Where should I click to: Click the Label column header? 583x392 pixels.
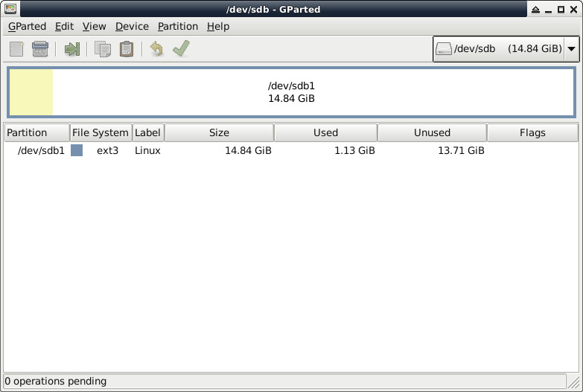(x=149, y=132)
